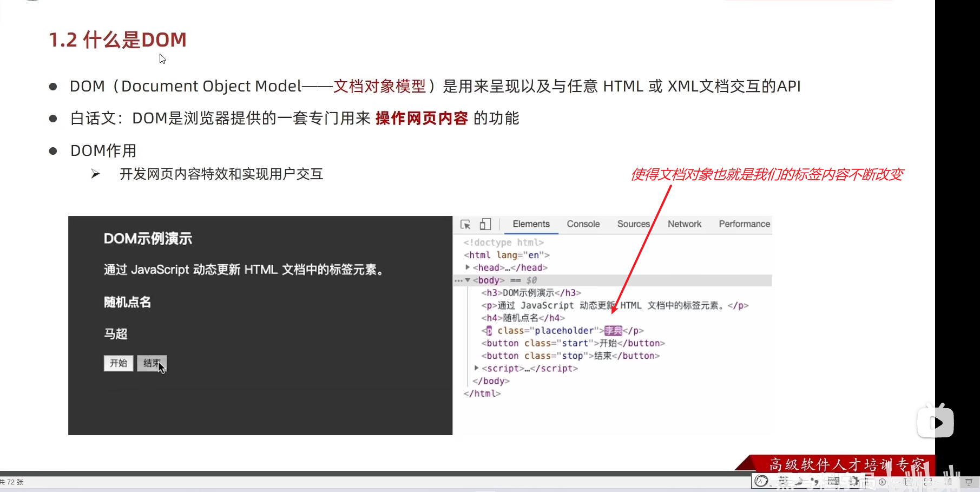The width and height of the screenshot is (980, 492).
Task: Switch to Reading view icon
Action: click(948, 482)
